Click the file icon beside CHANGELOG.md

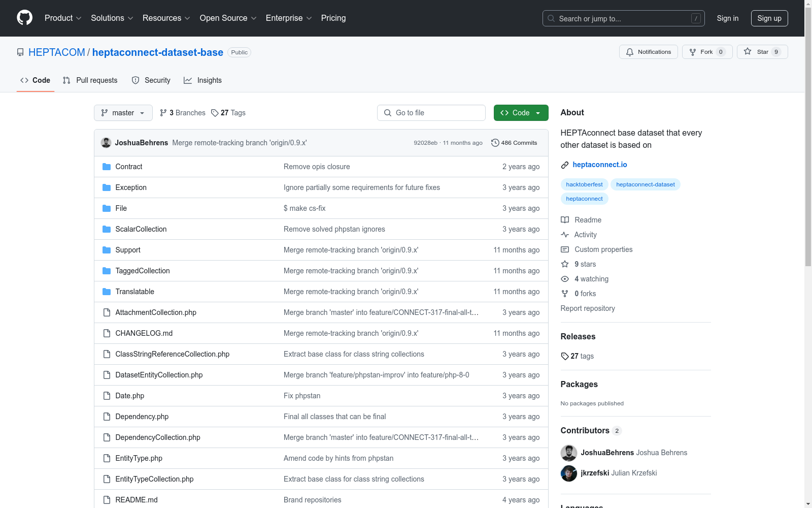tap(107, 333)
